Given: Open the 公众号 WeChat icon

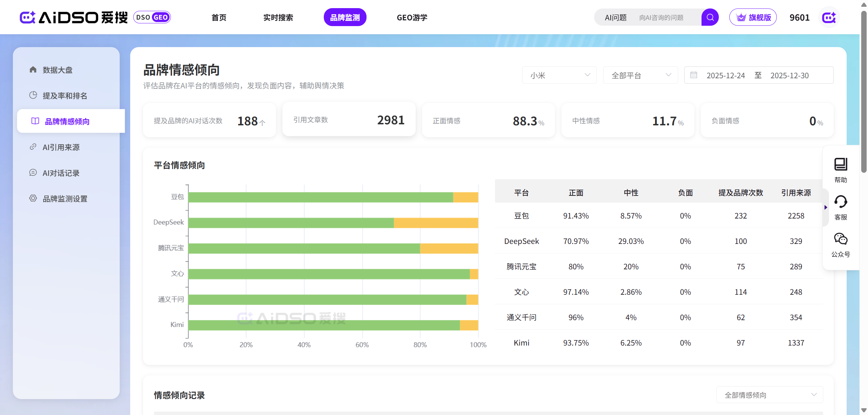Looking at the screenshot, I should coord(841,239).
